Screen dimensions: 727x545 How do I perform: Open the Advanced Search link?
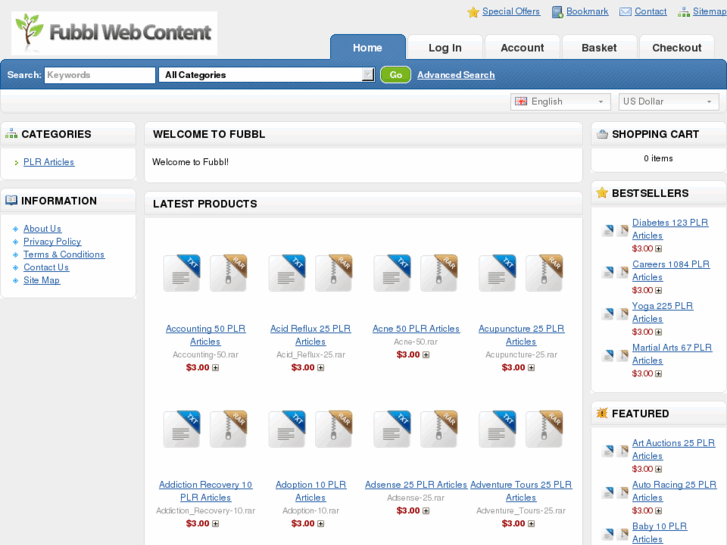pyautogui.click(x=456, y=75)
